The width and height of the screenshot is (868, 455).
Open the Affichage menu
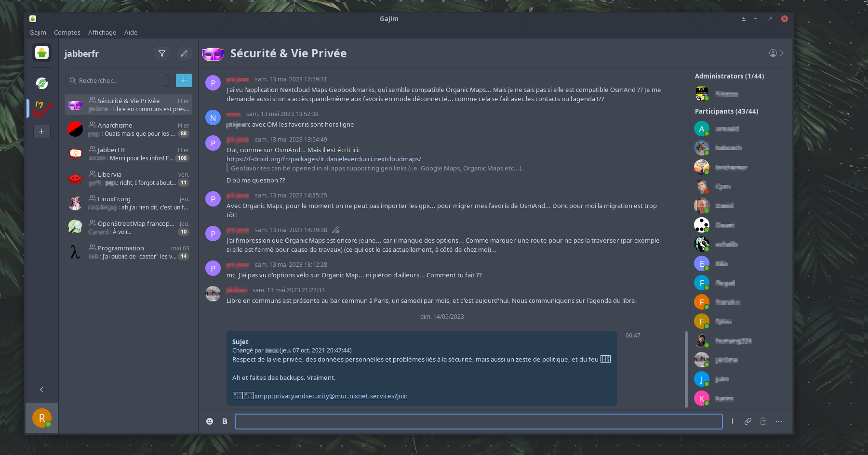[x=102, y=32]
